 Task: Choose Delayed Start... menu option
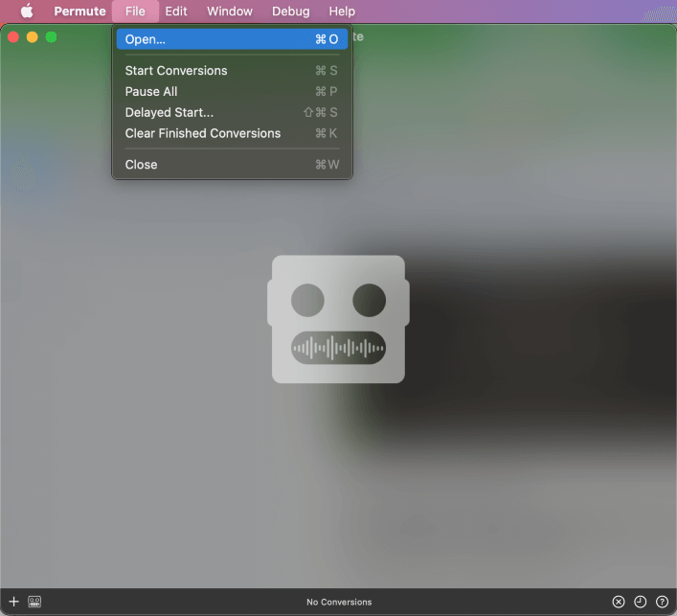(x=232, y=112)
